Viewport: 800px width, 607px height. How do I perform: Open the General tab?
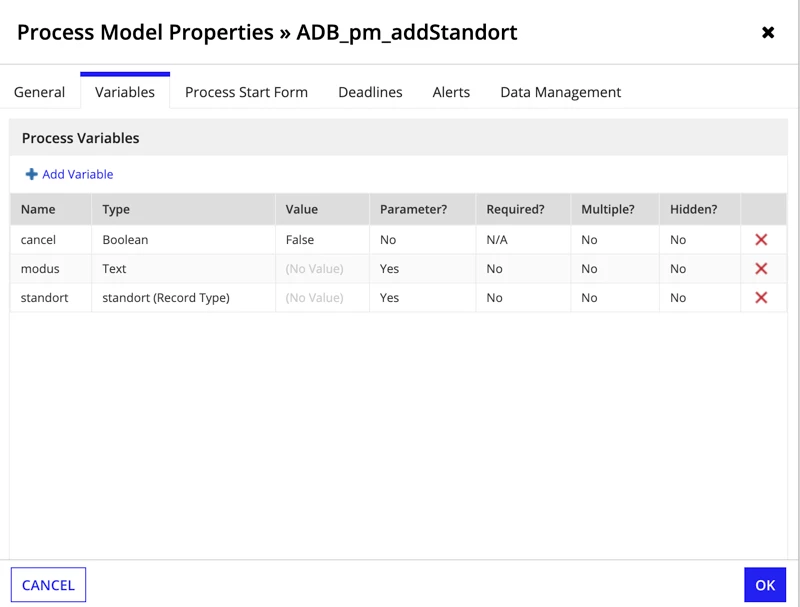[x=39, y=92]
